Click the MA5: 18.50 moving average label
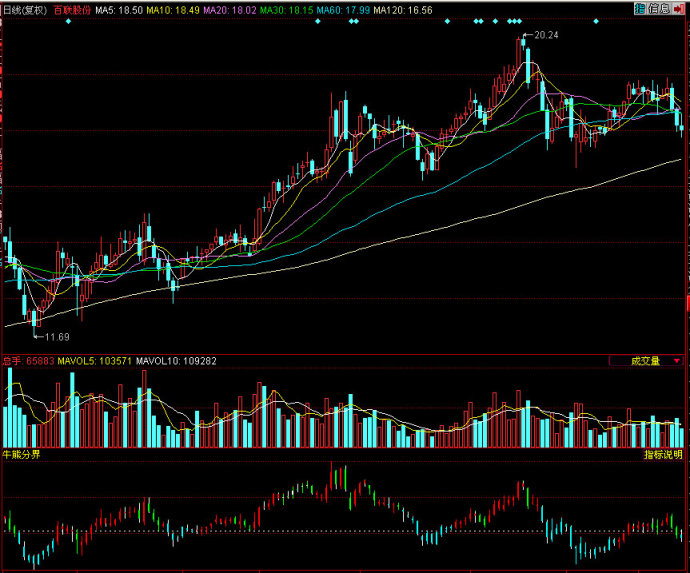The image size is (690, 573). tap(119, 10)
